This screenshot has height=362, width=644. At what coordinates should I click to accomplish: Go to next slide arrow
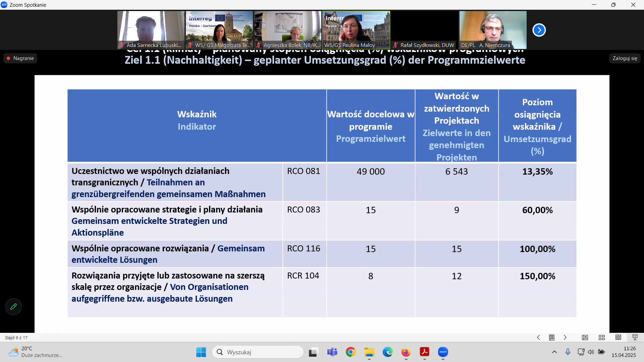[565, 338]
